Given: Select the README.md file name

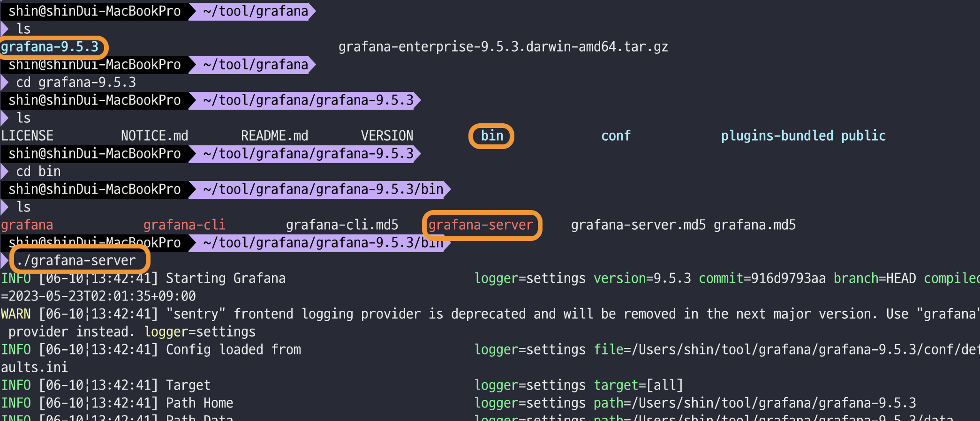Looking at the screenshot, I should click(274, 136).
